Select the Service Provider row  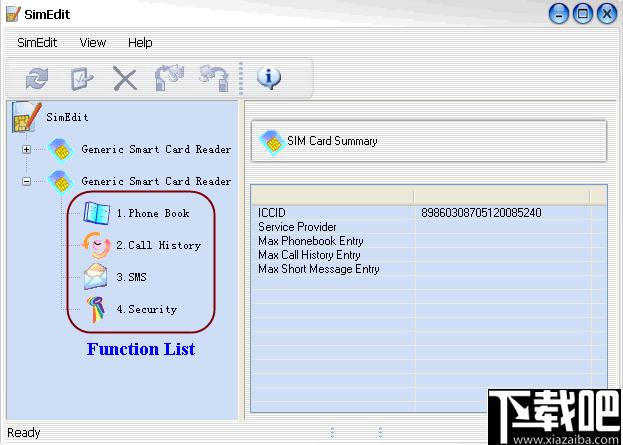coord(429,226)
